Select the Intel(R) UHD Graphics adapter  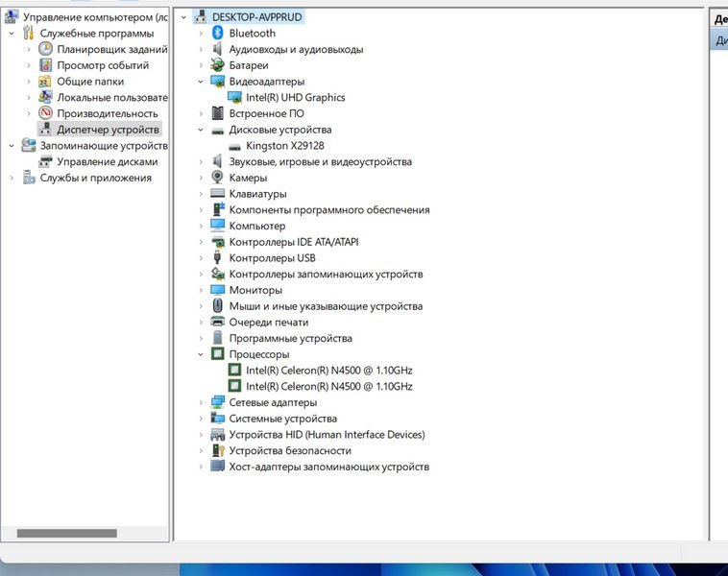coord(295,98)
